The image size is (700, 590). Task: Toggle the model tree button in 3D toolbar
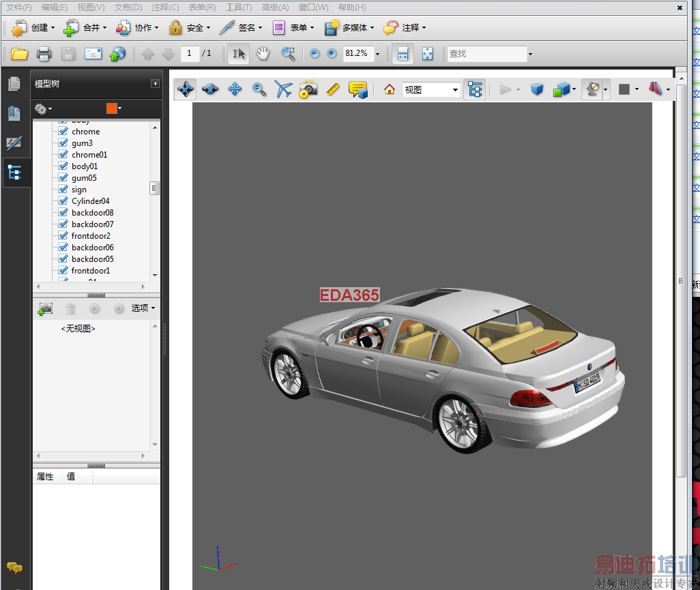pos(475,89)
